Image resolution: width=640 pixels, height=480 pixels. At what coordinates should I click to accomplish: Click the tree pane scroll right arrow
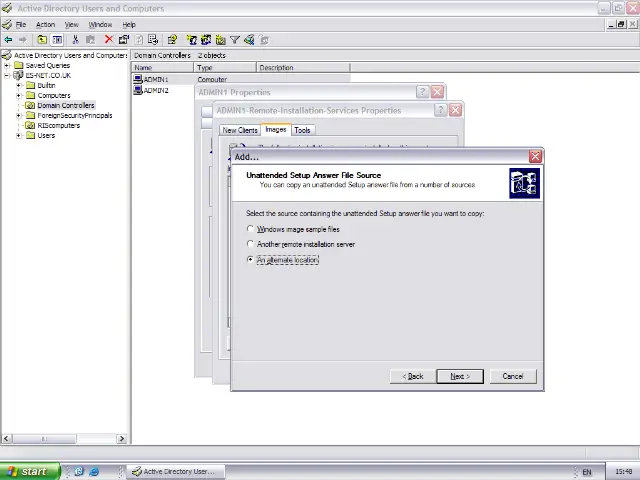tap(121, 439)
